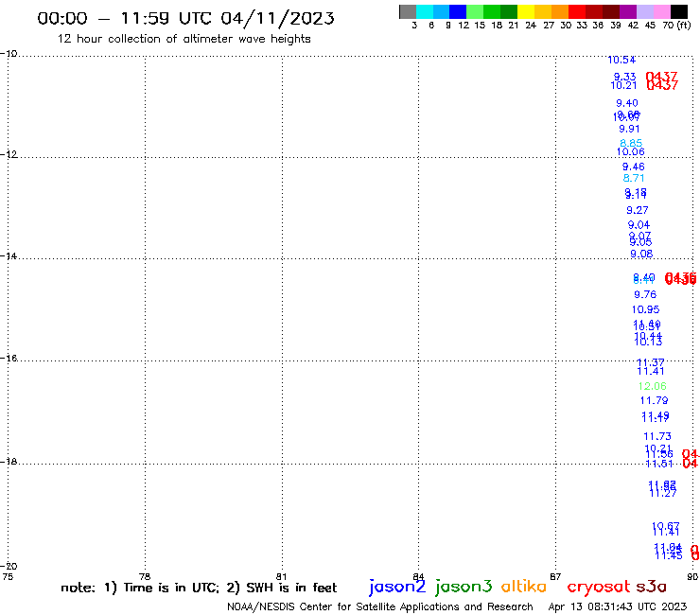Click the 10.95 wave height value
The width and height of the screenshot is (700, 615).
[645, 309]
